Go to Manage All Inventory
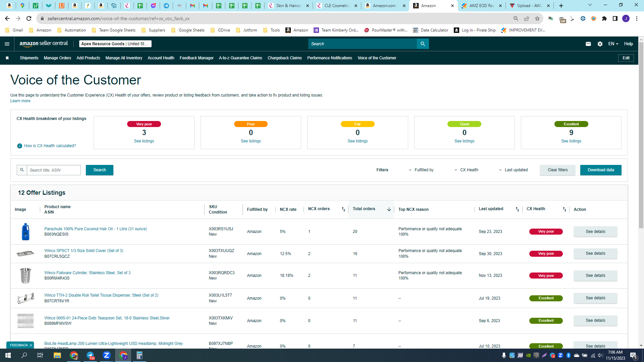The height and width of the screenshot is (362, 644). [x=124, y=58]
